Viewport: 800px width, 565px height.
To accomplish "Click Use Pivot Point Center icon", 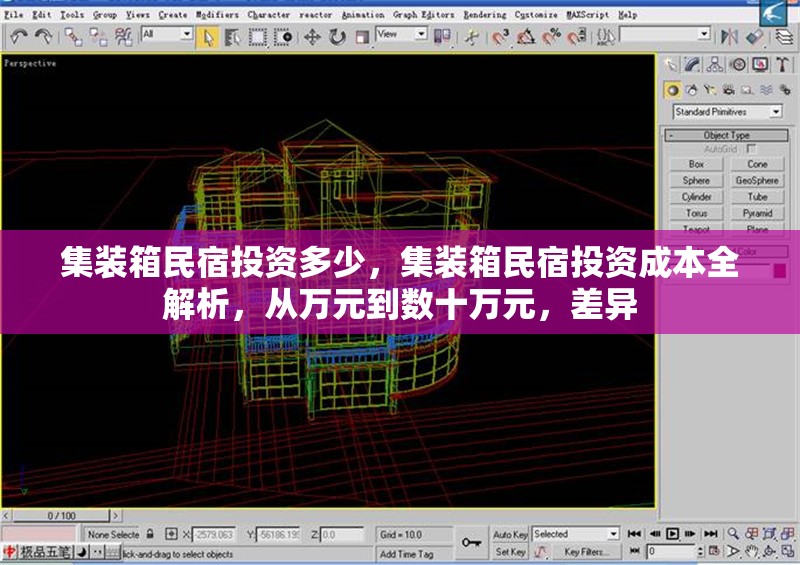I will (442, 37).
